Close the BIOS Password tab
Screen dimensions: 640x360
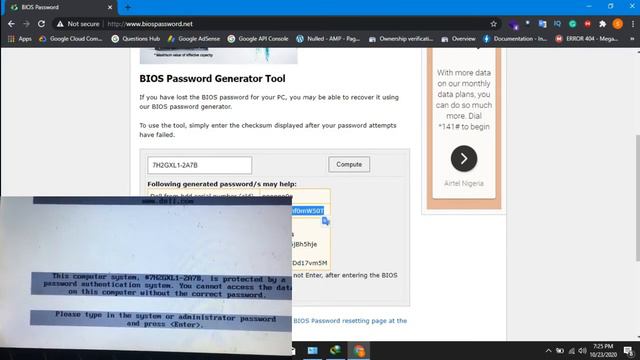pos(110,7)
